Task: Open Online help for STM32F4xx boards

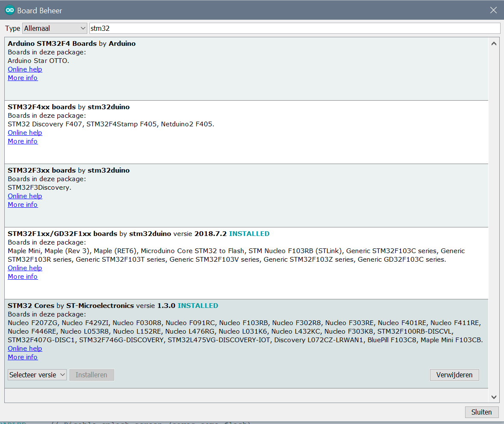Action: [25, 133]
